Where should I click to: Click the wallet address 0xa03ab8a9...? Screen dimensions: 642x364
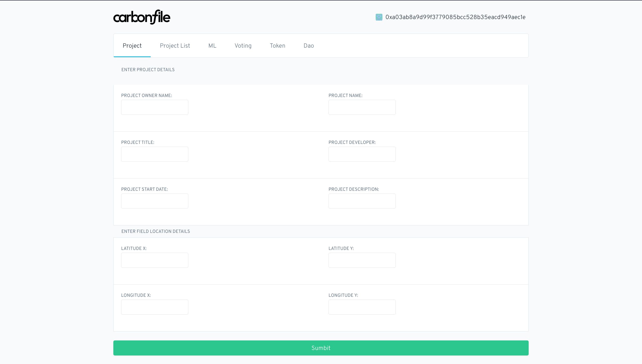pyautogui.click(x=455, y=17)
